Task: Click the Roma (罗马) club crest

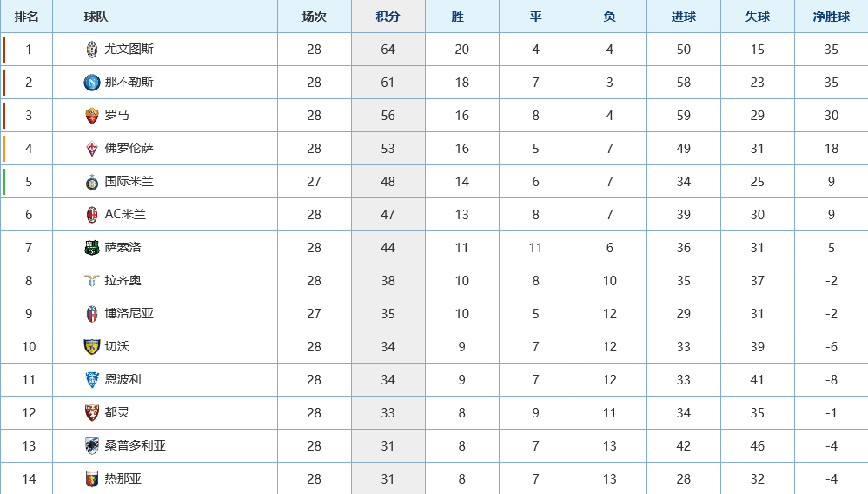Action: tap(92, 116)
